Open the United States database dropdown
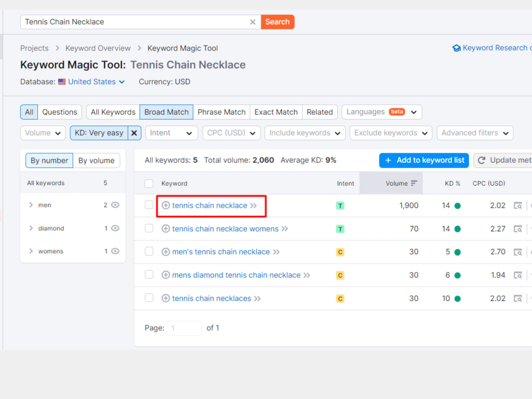 tap(92, 82)
